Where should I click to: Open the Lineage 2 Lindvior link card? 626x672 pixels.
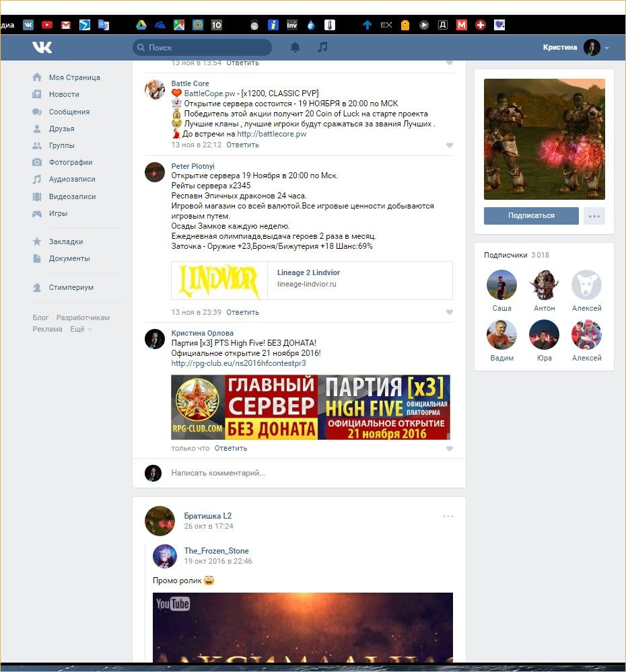click(312, 281)
